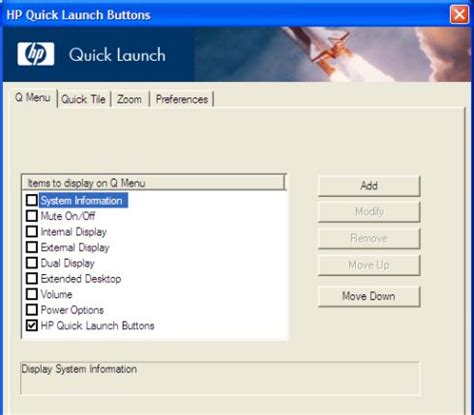Check the Internal Display box

32,231
